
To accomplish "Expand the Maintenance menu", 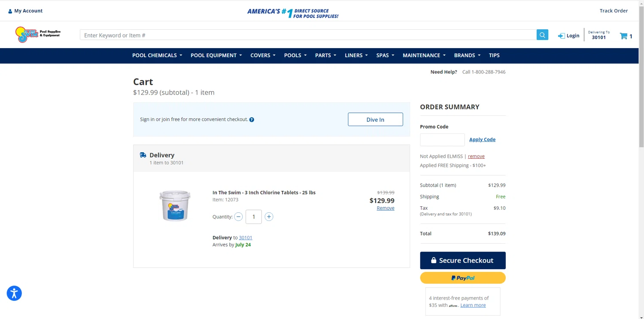I will coord(424,55).
